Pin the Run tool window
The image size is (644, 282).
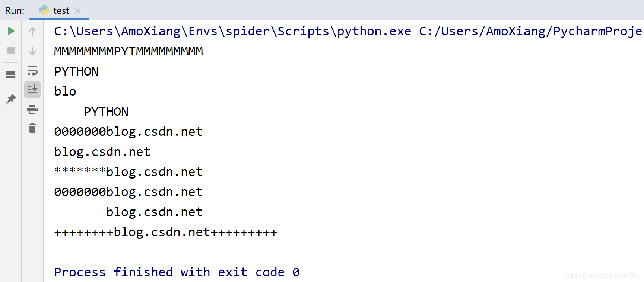point(11,99)
